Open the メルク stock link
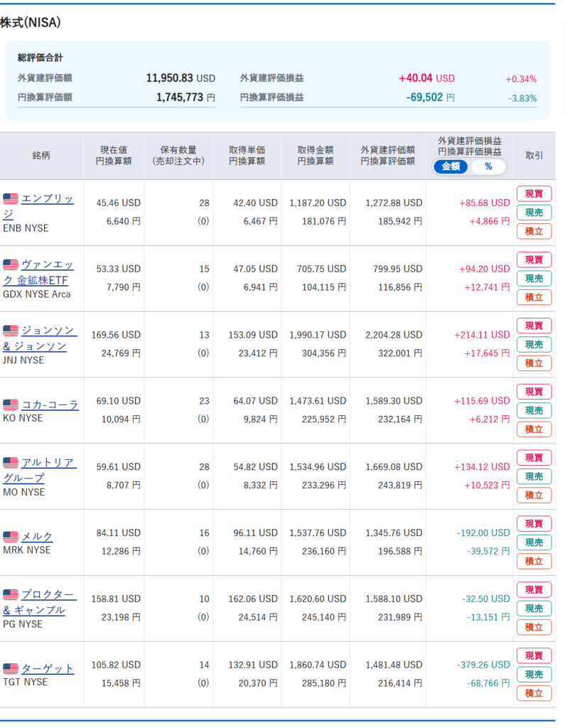 37,537
